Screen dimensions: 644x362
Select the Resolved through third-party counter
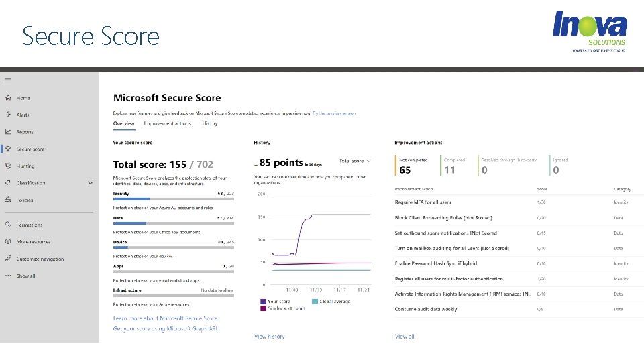508,166
